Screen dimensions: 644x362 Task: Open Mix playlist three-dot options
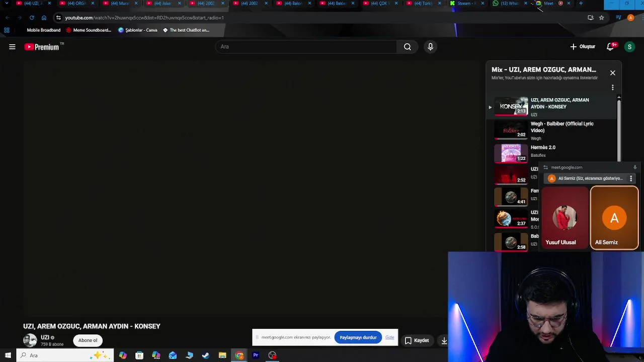point(613,87)
